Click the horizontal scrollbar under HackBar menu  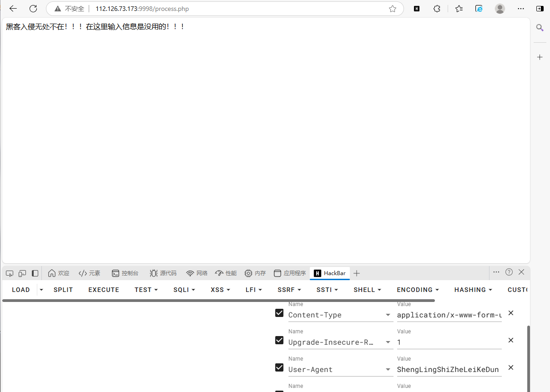pyautogui.click(x=218, y=301)
